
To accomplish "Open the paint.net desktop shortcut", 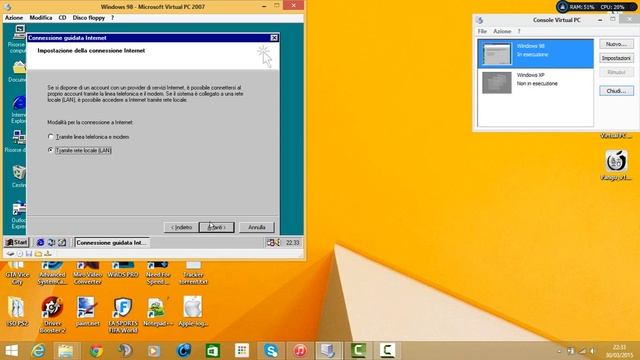I will [87, 311].
